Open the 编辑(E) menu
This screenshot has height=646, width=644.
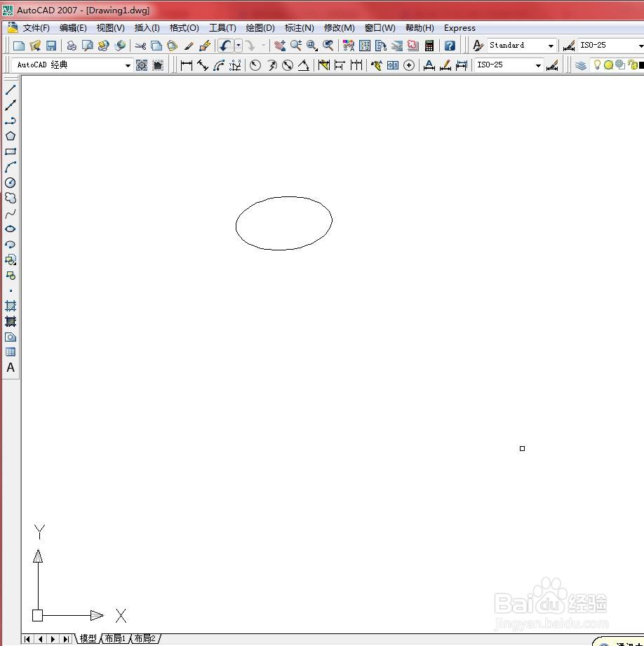point(73,27)
